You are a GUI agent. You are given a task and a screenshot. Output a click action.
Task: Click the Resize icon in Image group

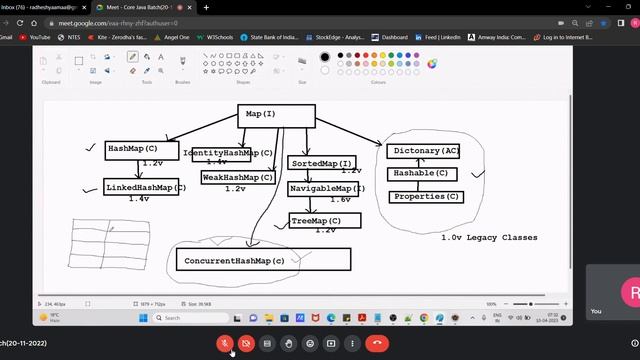point(93,71)
